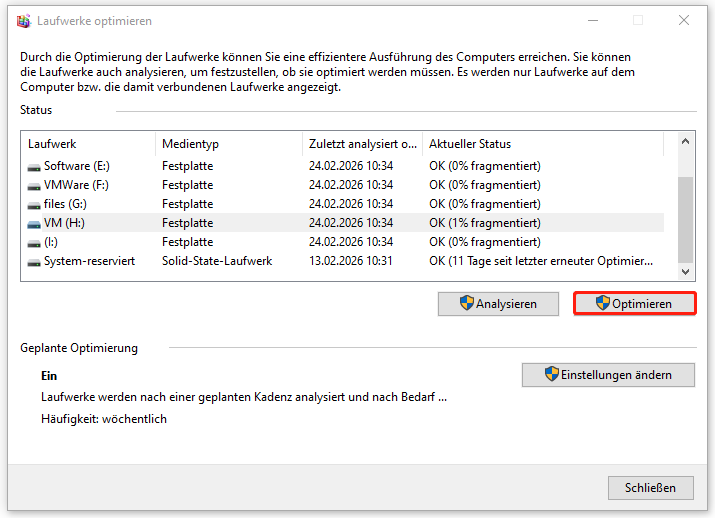Viewport: 715px width, 518px height.
Task: Close the Laufwerke optimieren window with X
Action: (684, 20)
